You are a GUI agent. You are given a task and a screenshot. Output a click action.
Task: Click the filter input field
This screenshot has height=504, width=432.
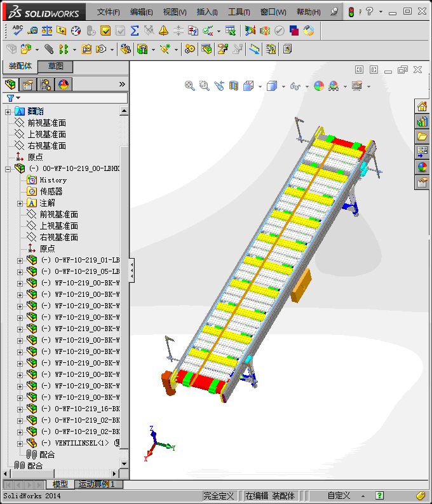coord(74,98)
